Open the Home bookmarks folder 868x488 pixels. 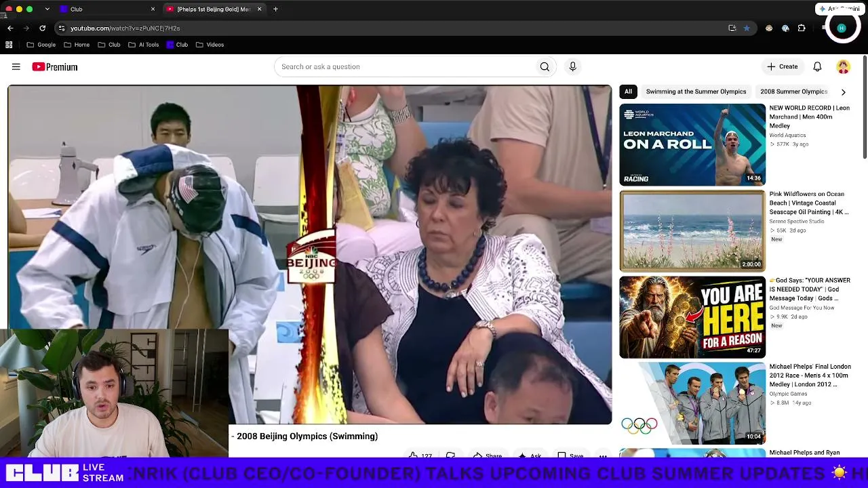coord(77,45)
